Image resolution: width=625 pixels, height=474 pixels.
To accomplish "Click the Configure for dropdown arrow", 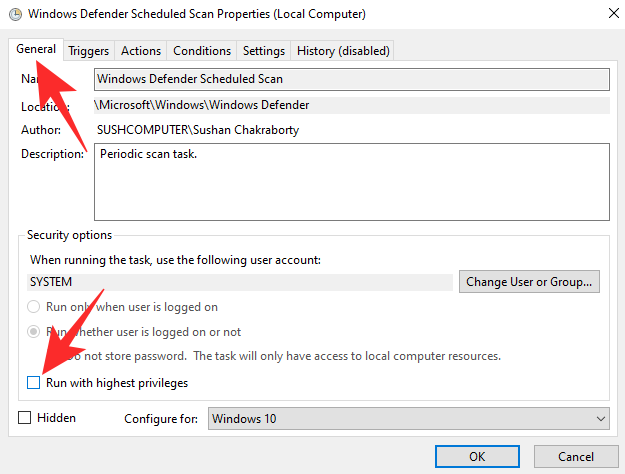I will tap(600, 419).
